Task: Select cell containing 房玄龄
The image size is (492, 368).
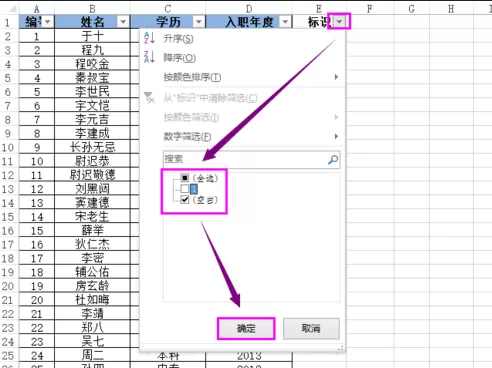Action: (92, 286)
